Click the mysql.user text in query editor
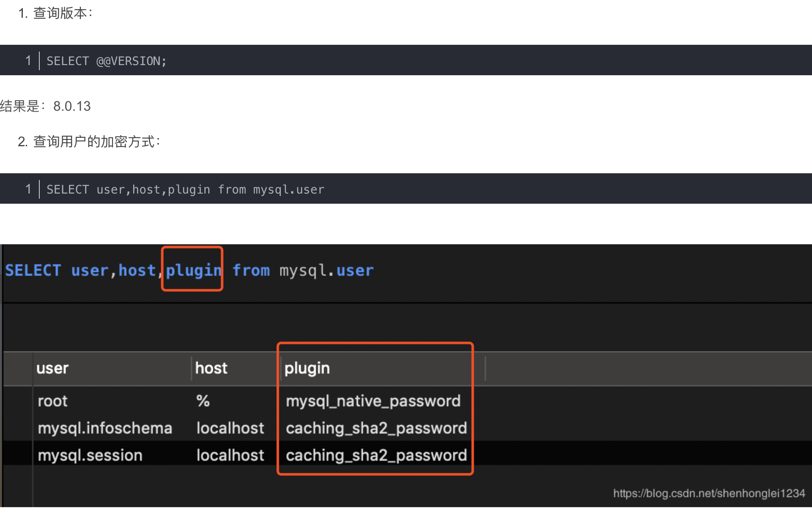 (326, 270)
